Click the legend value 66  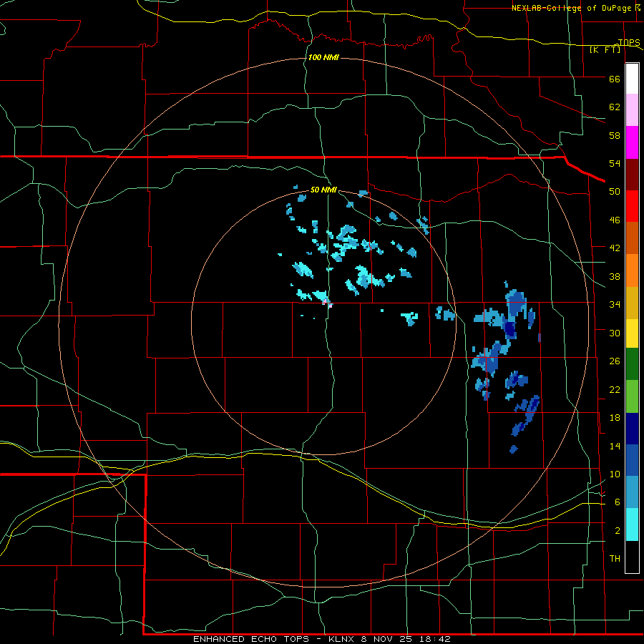click(615, 79)
